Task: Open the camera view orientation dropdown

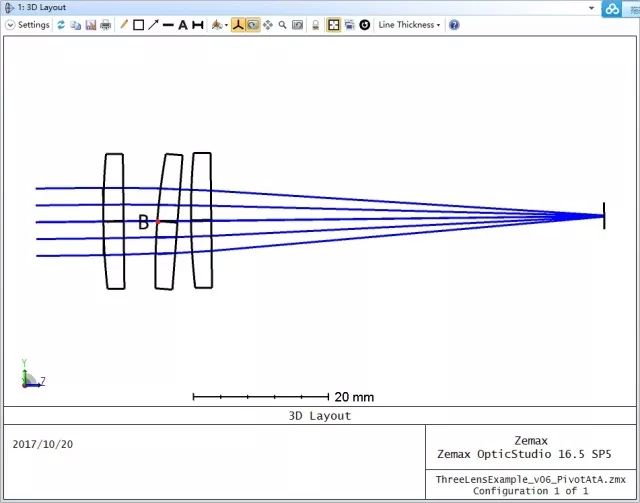Action: [x=219, y=25]
